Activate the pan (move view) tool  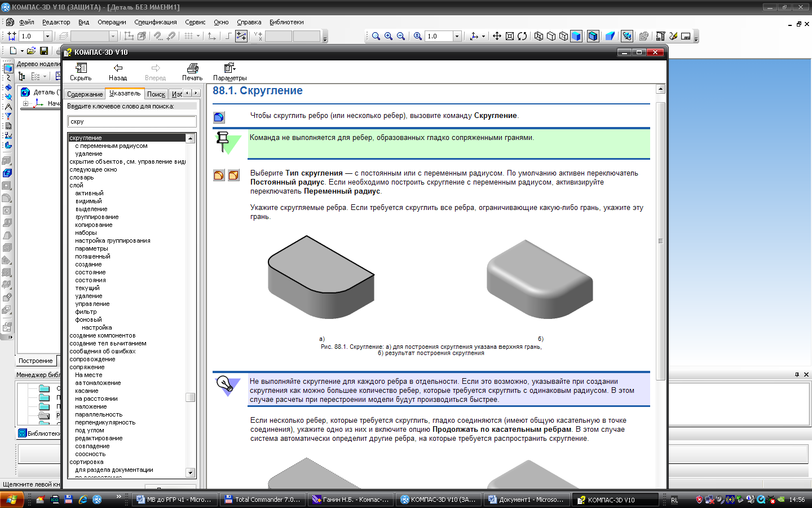coord(497,36)
